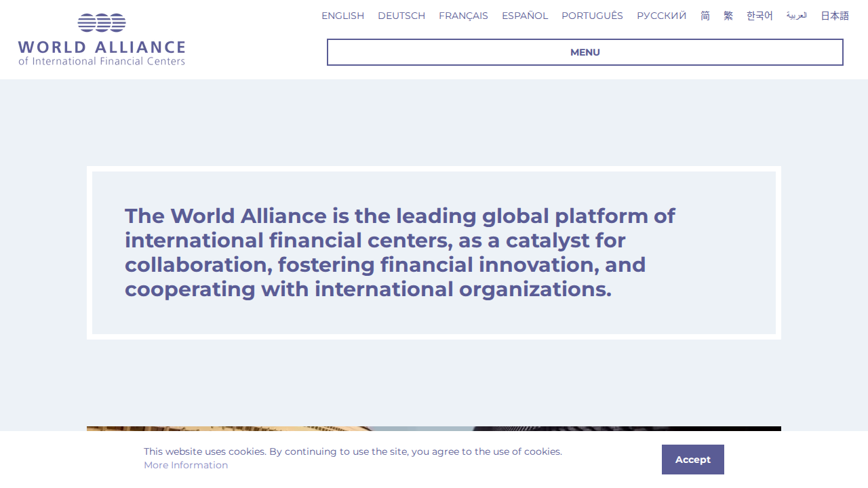Switch language to Deutsch
868x488 pixels.
(x=401, y=16)
